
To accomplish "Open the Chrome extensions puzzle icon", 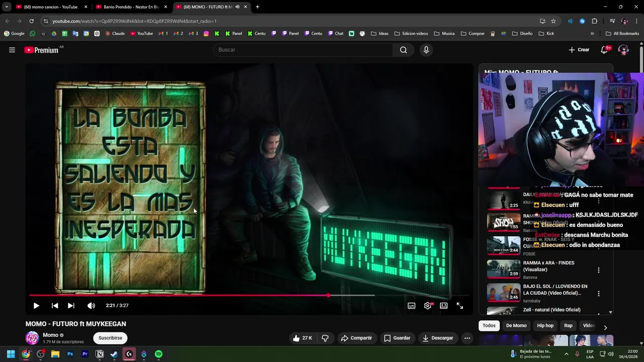I will pos(595,21).
